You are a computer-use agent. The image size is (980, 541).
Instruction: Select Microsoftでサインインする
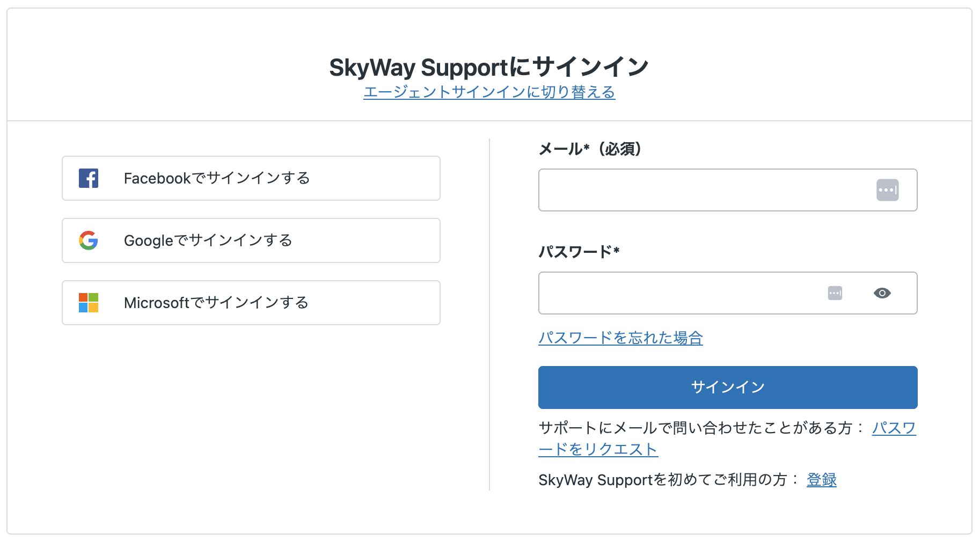point(251,302)
